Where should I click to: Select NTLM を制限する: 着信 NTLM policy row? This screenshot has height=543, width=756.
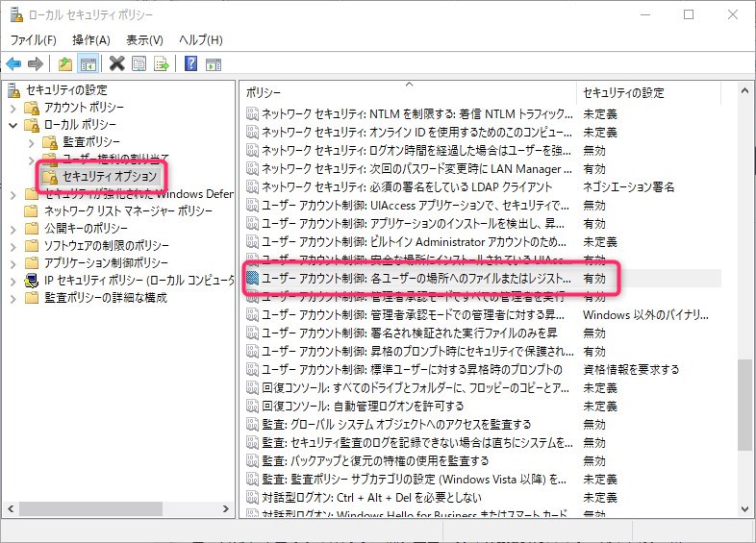click(x=483, y=114)
